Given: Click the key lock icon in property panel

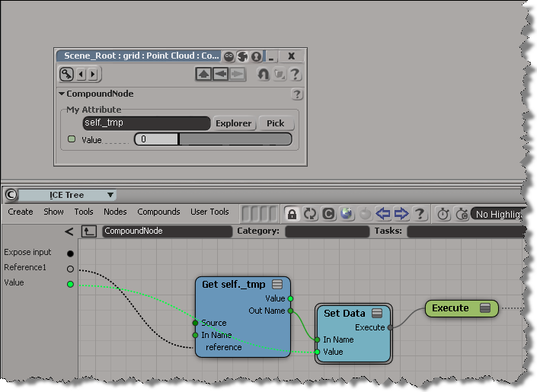Looking at the screenshot, I should 68,74.
